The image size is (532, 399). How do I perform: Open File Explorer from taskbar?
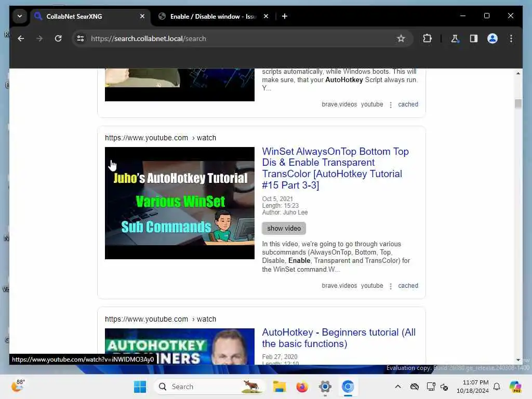click(279, 387)
